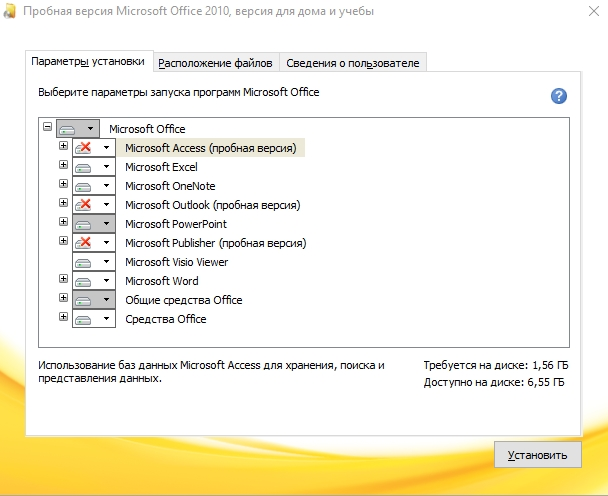Select the Параметры установки tab
The width and height of the screenshot is (608, 496).
coord(88,61)
